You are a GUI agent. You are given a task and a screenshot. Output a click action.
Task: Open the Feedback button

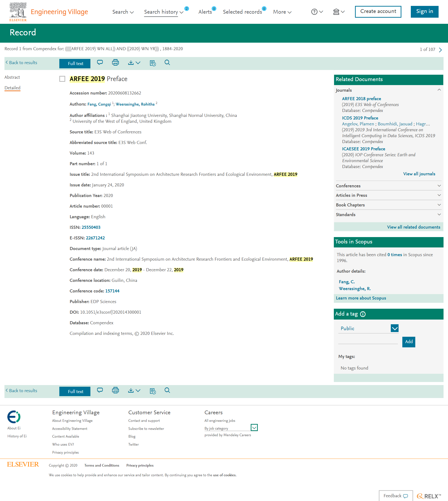click(x=396, y=496)
